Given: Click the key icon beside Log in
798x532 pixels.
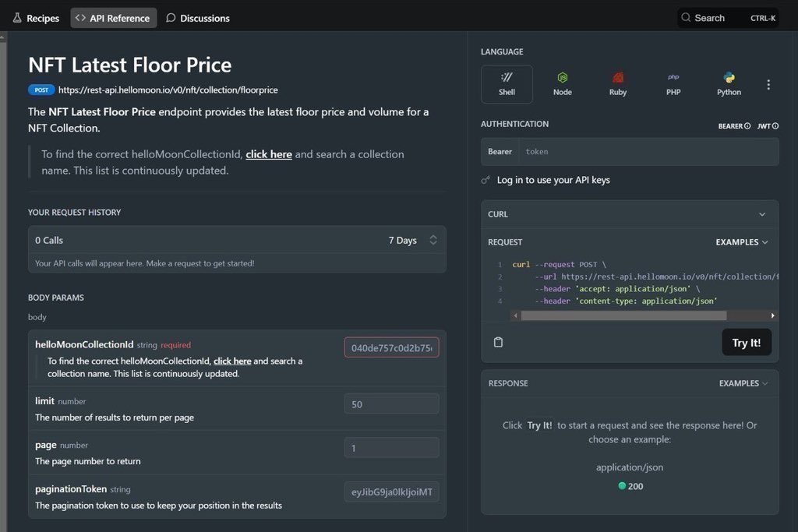Looking at the screenshot, I should click(486, 180).
